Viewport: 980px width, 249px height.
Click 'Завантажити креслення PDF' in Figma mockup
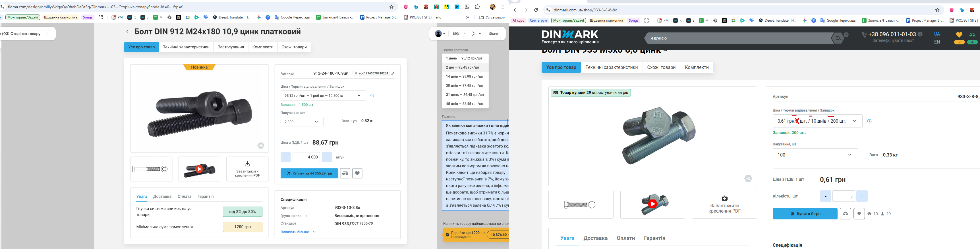tap(247, 169)
